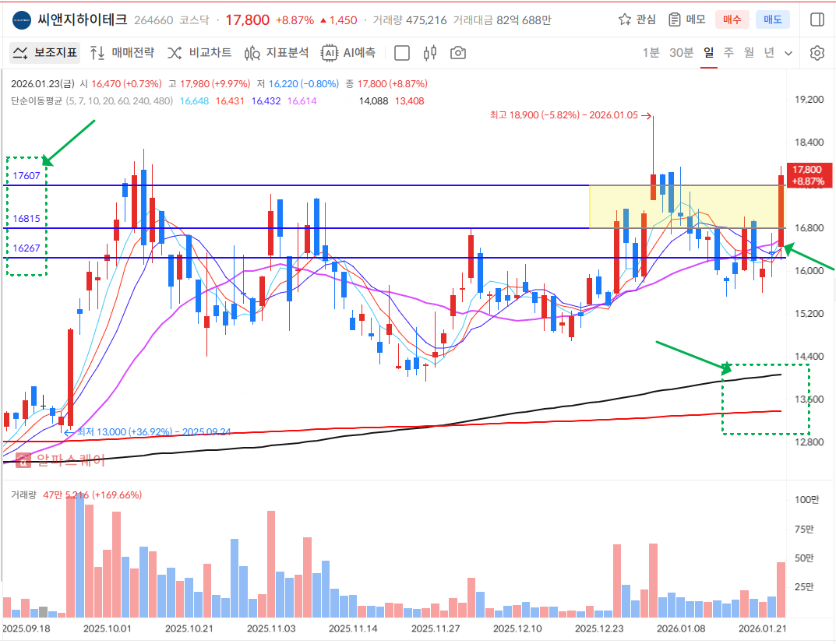Select the 주 weekly timeframe

[728, 53]
